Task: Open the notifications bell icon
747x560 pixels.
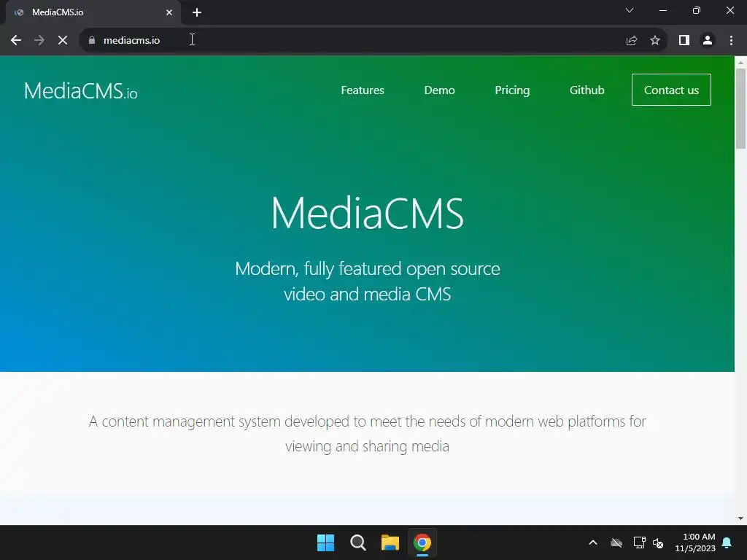Action: pyautogui.click(x=727, y=542)
